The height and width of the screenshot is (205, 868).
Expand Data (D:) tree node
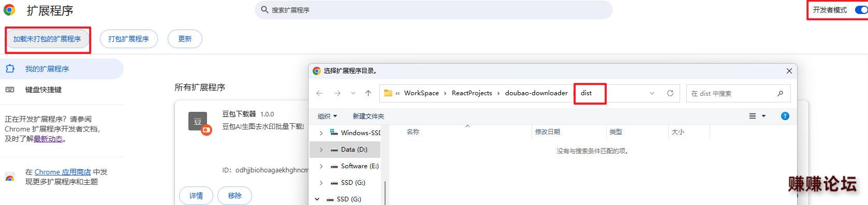tap(321, 150)
